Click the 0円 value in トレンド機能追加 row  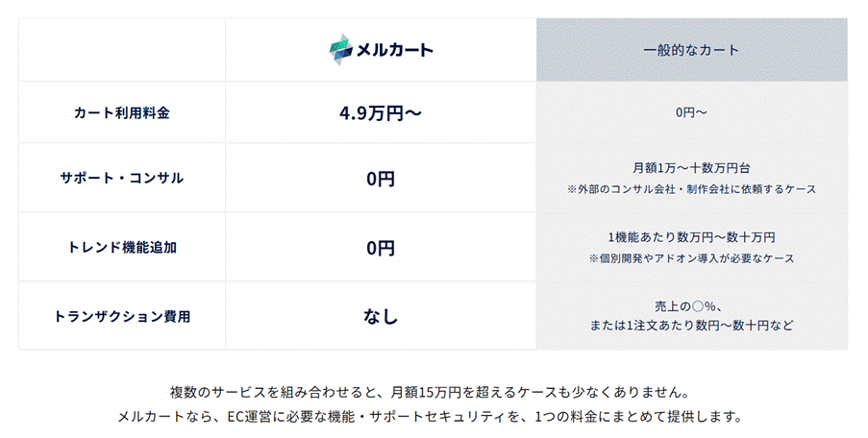click(x=381, y=248)
